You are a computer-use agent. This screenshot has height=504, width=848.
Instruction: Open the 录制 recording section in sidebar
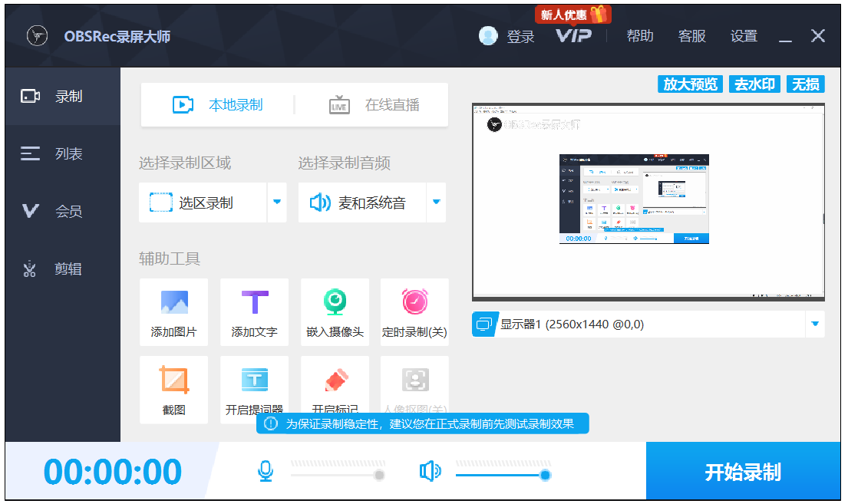coord(63,96)
